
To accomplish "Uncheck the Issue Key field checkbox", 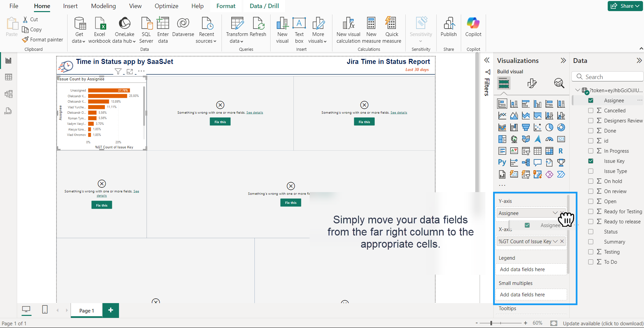I will (x=591, y=161).
